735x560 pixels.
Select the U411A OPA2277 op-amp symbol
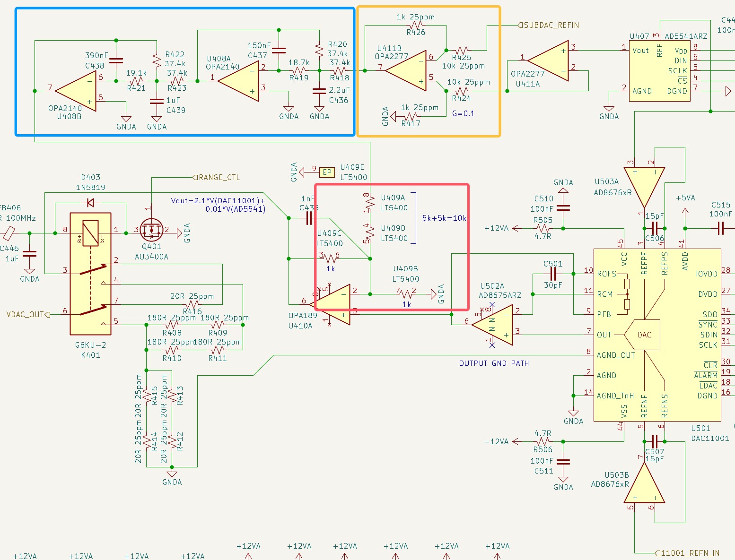pyautogui.click(x=547, y=60)
